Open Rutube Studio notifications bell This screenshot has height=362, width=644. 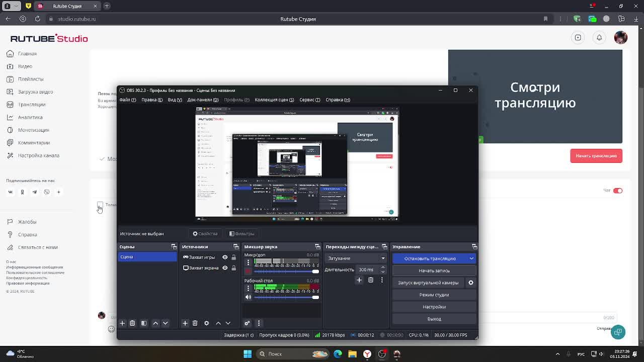tap(599, 38)
